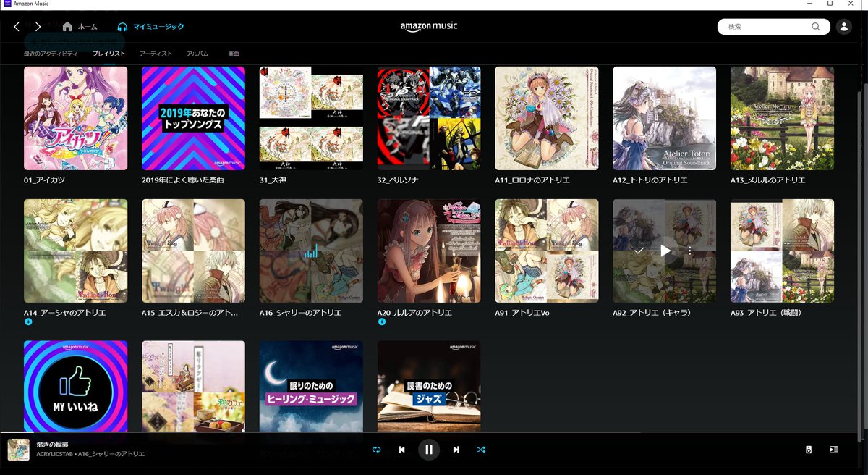
Task: Open the 31_大神 playlist cover
Action: click(x=311, y=118)
